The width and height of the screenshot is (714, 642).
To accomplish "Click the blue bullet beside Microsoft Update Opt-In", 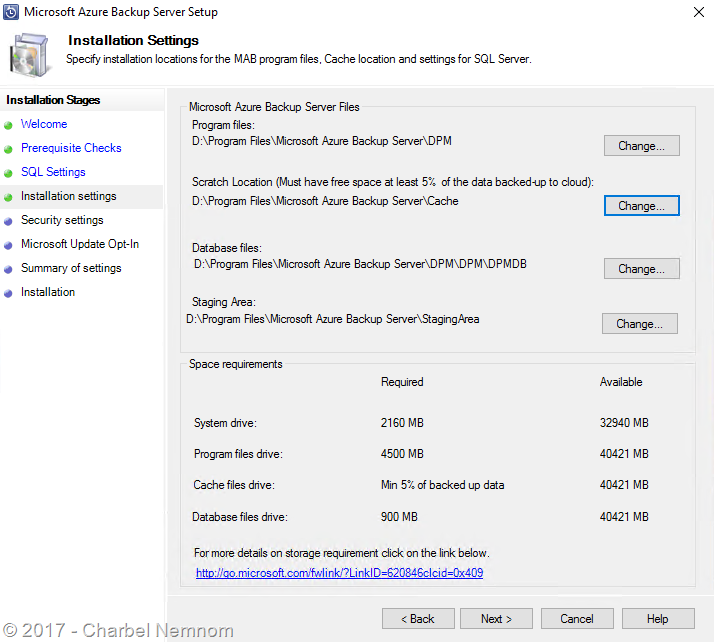I will [8, 245].
